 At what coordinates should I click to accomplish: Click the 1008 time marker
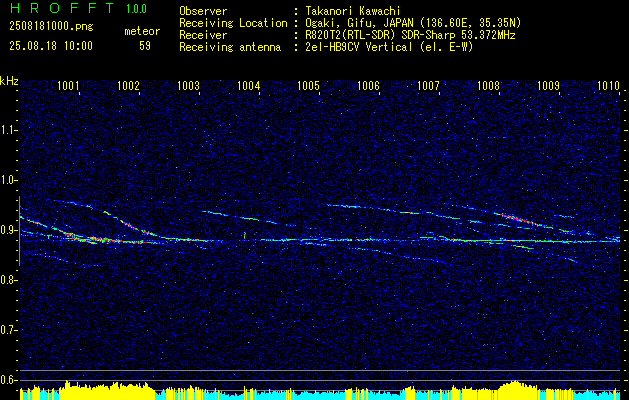[x=489, y=85]
